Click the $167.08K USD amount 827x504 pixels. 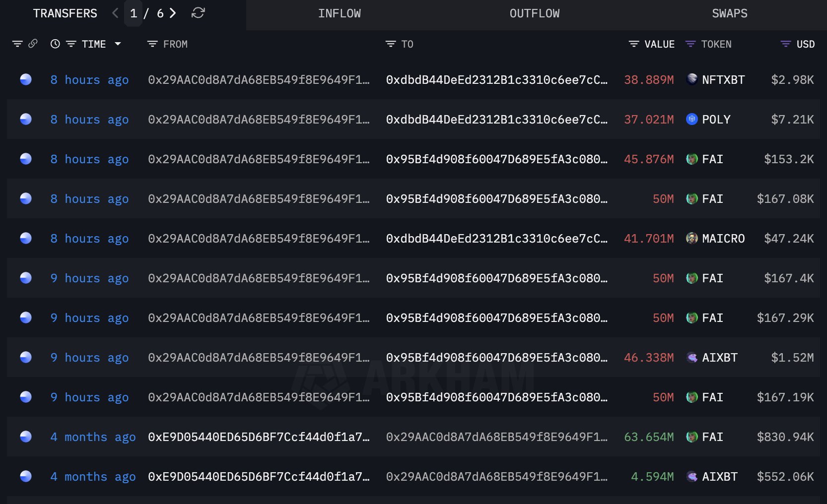click(x=785, y=199)
